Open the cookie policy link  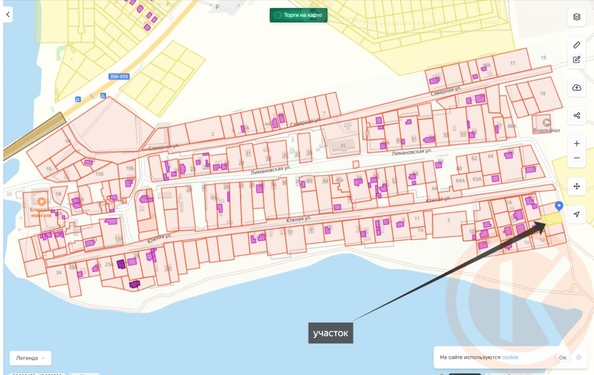point(510,357)
